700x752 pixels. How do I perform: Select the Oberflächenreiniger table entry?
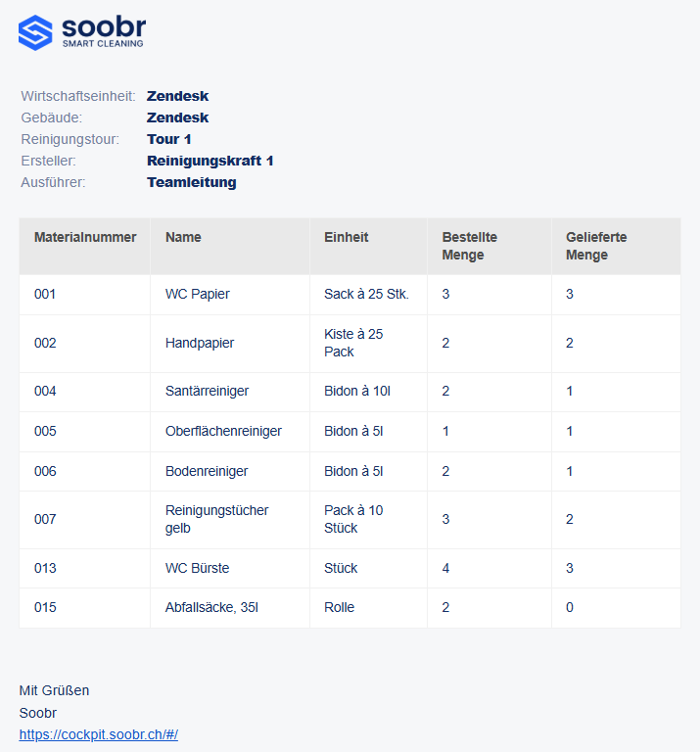coord(223,431)
